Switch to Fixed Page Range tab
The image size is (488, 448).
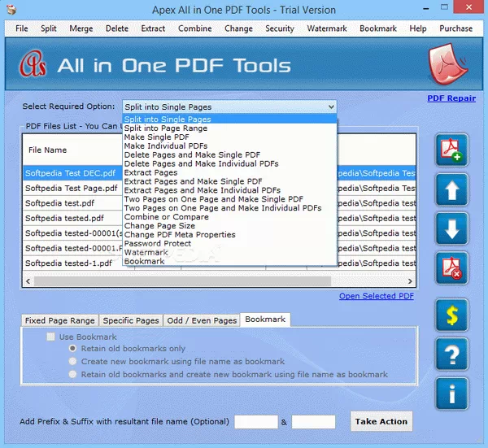coord(59,320)
